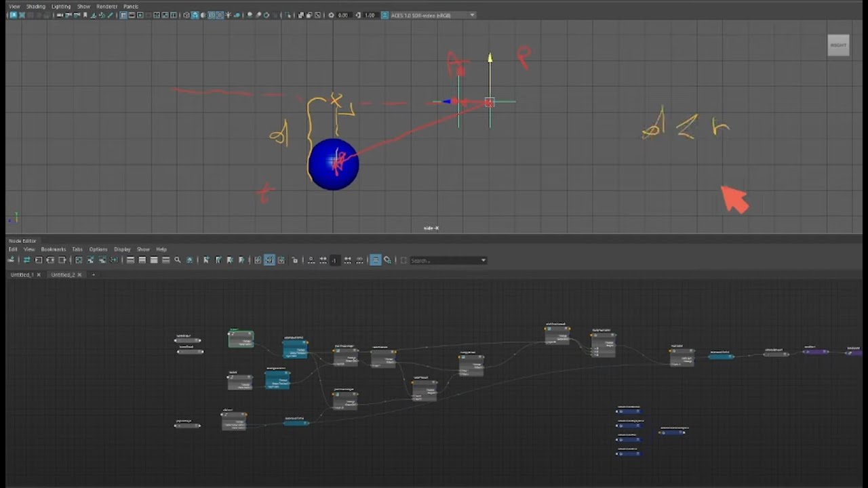Open the Node Editor View menu
This screenshot has height=488, width=868.
29,249
